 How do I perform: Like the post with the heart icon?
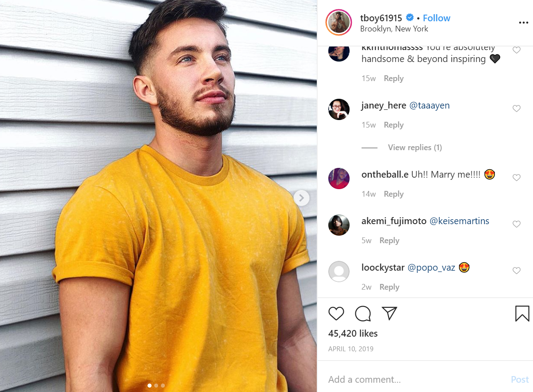(336, 314)
